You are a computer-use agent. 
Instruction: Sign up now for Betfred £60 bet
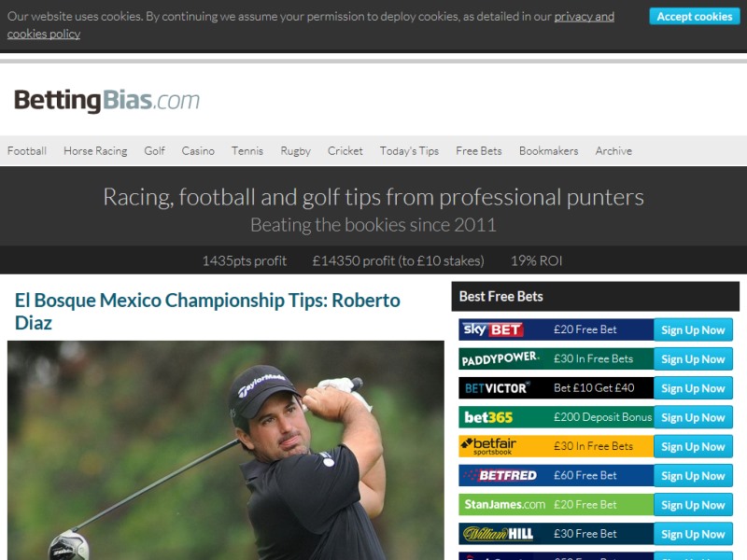(x=693, y=475)
